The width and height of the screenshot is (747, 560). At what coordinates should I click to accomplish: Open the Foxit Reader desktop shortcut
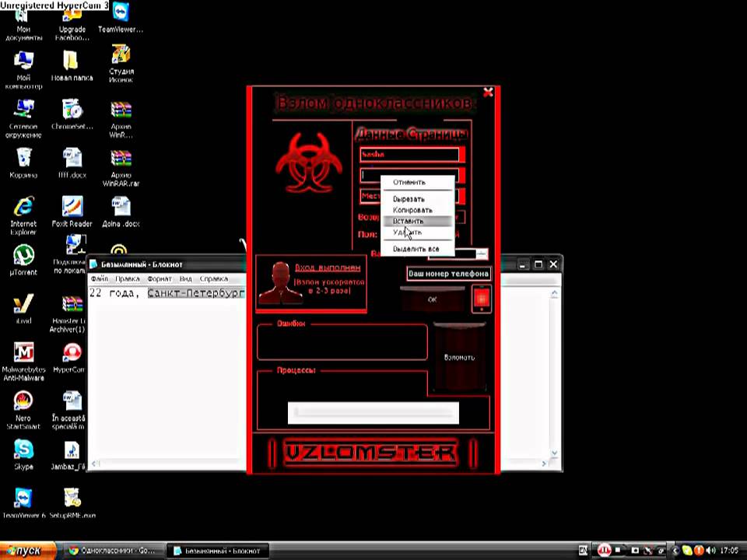tap(72, 212)
